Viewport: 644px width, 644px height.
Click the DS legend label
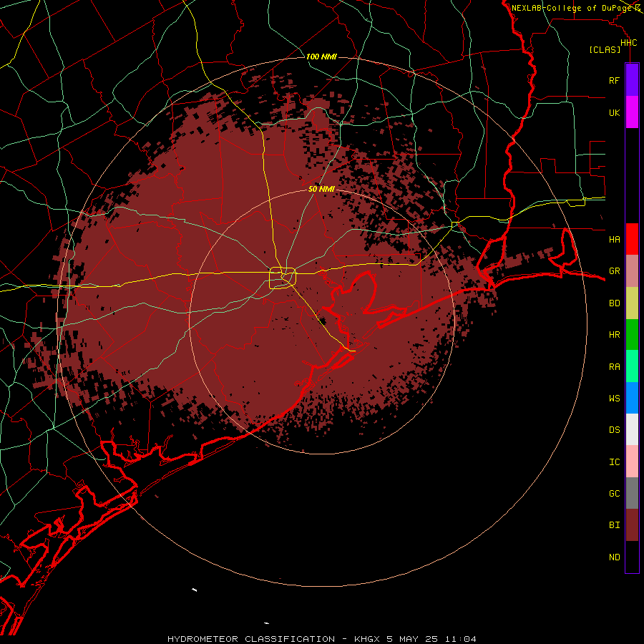[615, 430]
